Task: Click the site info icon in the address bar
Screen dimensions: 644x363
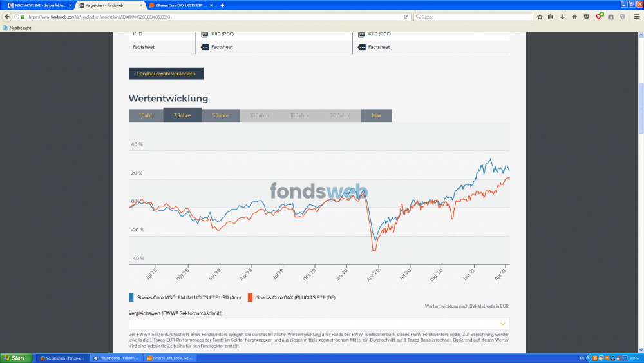Action: (x=17, y=17)
